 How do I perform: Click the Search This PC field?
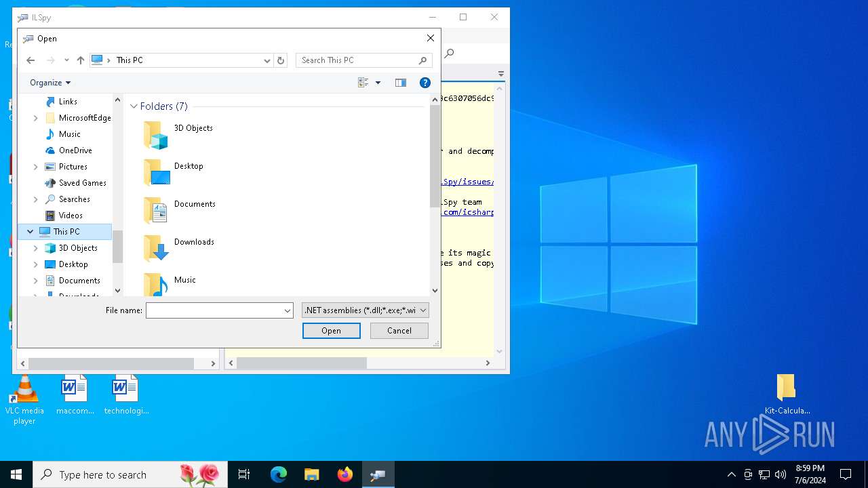tap(364, 60)
